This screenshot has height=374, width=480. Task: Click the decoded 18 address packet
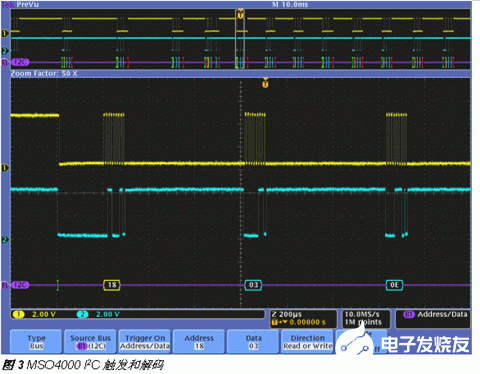[x=112, y=285]
